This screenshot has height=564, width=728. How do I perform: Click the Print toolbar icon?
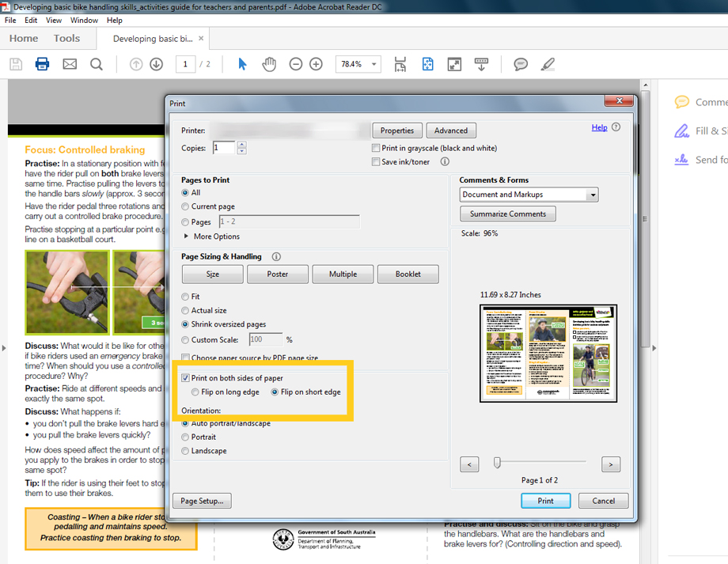42,64
